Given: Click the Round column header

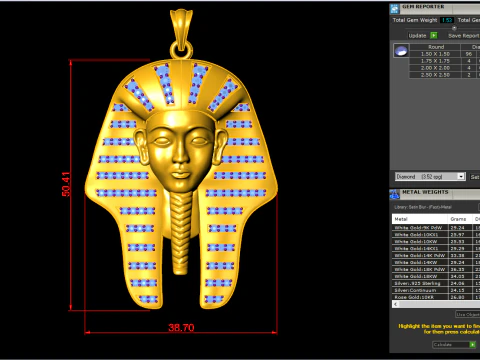Looking at the screenshot, I should [435, 47].
